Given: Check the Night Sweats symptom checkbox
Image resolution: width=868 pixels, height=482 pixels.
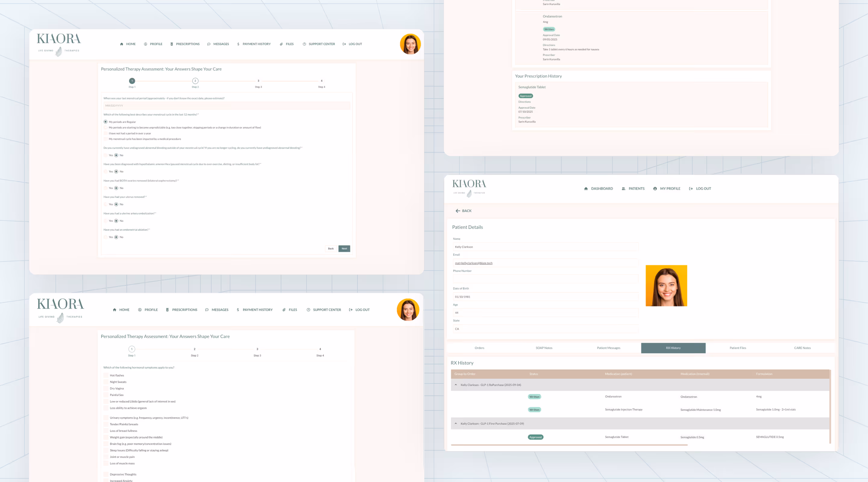Looking at the screenshot, I should (106, 382).
